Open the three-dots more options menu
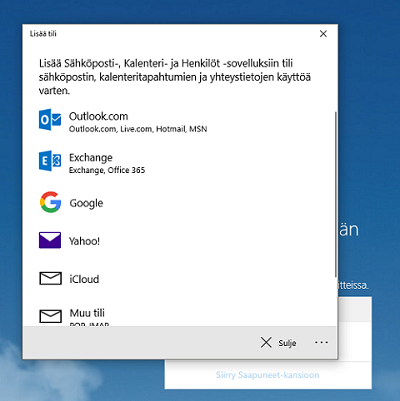The height and width of the screenshot is (401, 400). [x=321, y=342]
